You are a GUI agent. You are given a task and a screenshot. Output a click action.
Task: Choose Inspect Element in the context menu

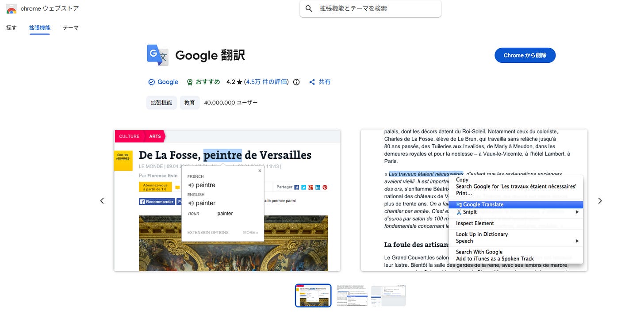[x=475, y=223]
